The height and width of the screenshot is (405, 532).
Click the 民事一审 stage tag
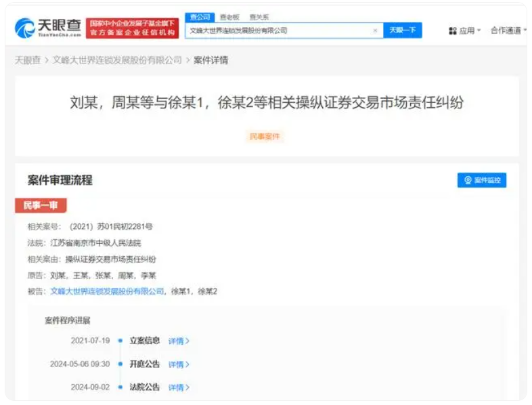coord(41,205)
